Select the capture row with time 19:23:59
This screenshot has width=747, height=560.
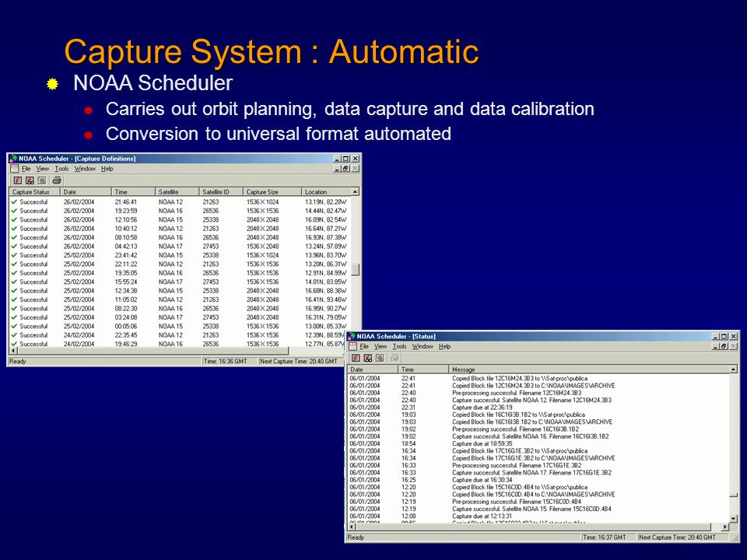coord(180,211)
